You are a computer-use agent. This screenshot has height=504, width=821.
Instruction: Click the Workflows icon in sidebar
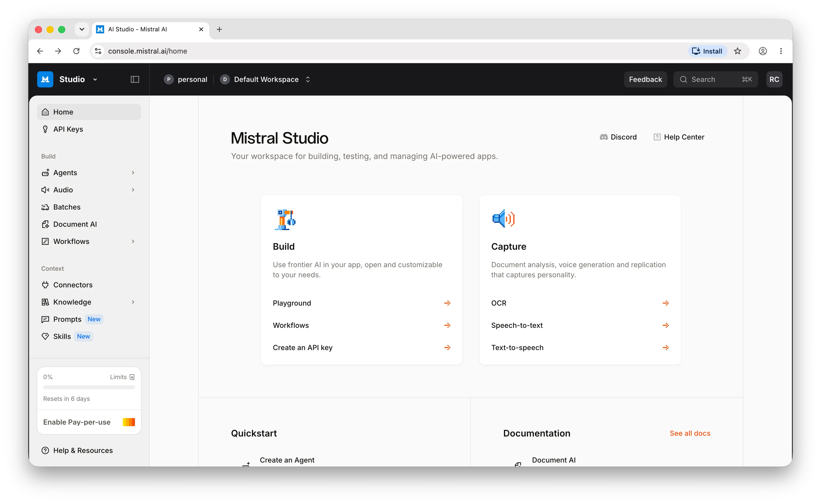click(45, 241)
